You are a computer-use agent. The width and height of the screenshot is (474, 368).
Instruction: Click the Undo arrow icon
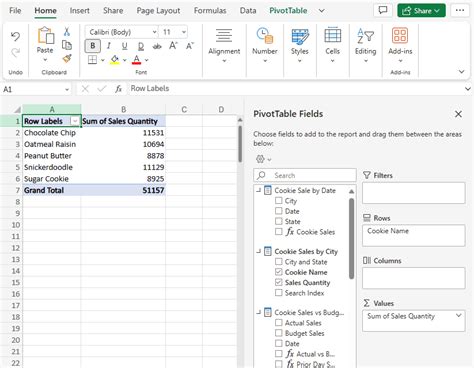tap(15, 36)
